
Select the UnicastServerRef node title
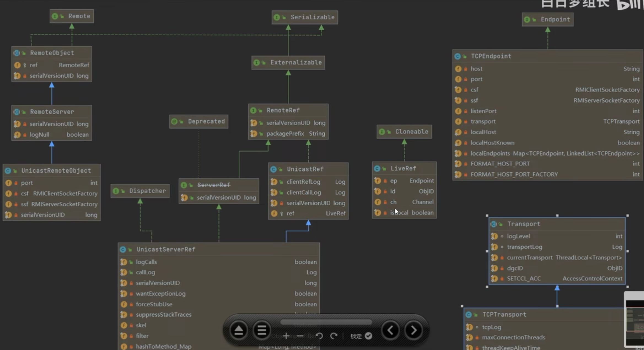click(x=166, y=249)
